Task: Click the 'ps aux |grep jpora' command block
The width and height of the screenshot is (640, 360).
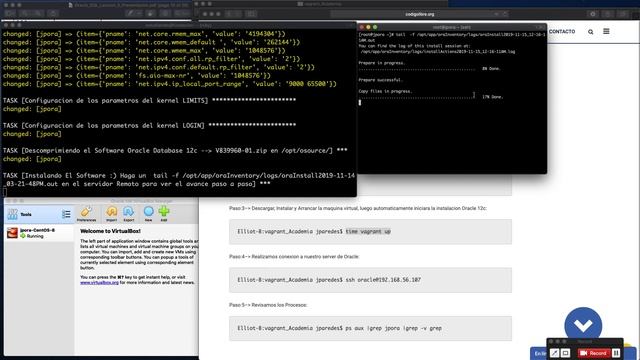Action: pos(370,328)
